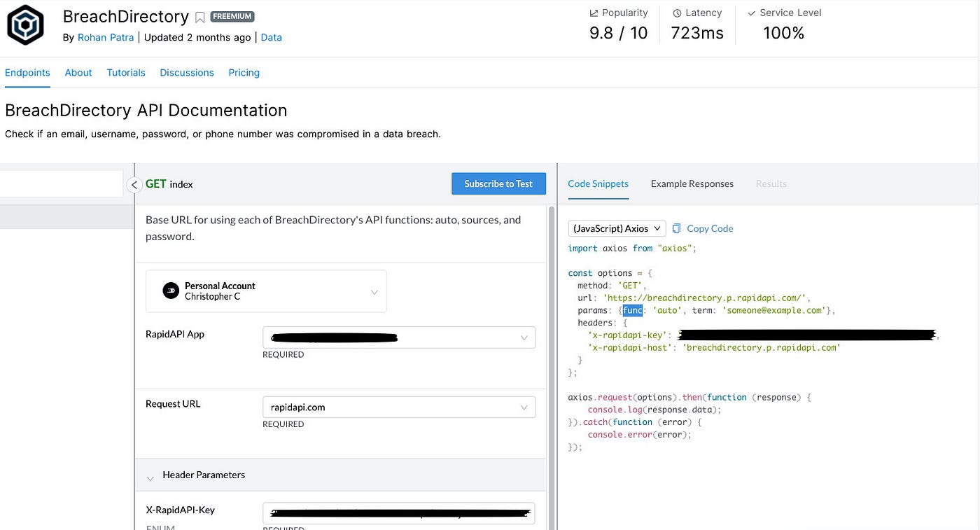The image size is (980, 530).
Task: Switch to the Tutorials tab
Action: pos(126,73)
